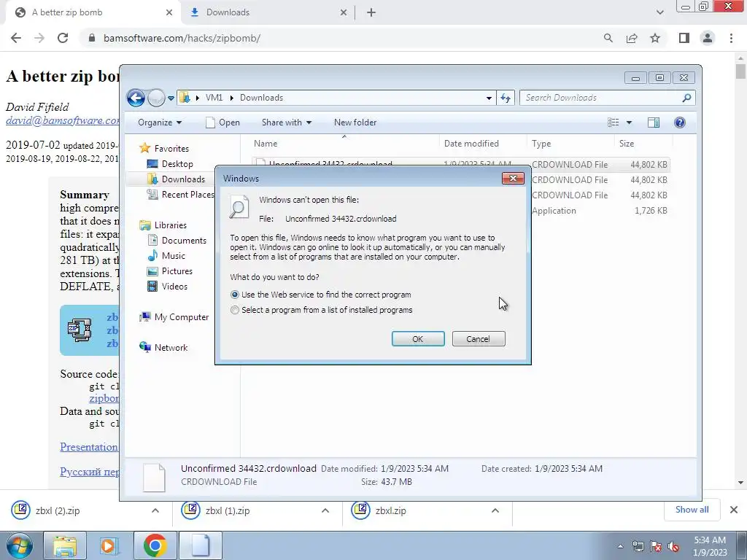Share this page via Chrome share icon
The width and height of the screenshot is (747, 560).
(632, 38)
